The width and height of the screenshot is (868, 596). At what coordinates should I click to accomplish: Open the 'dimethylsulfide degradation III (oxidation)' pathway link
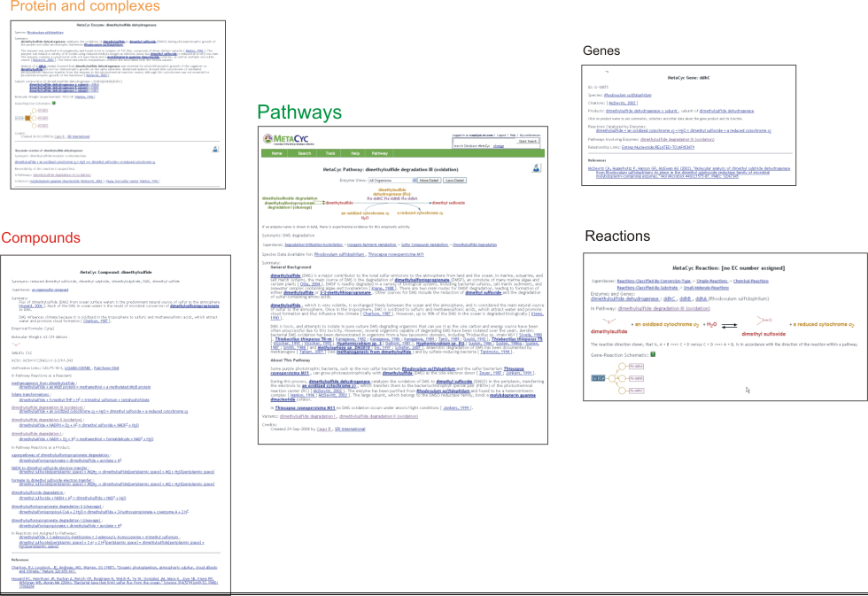(663, 309)
